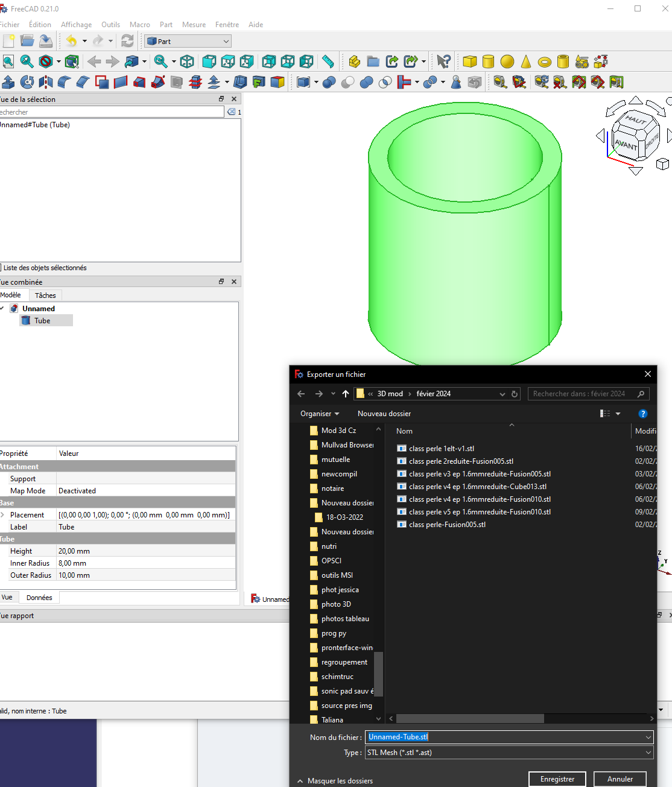Expand the Placement property row

tap(3, 515)
